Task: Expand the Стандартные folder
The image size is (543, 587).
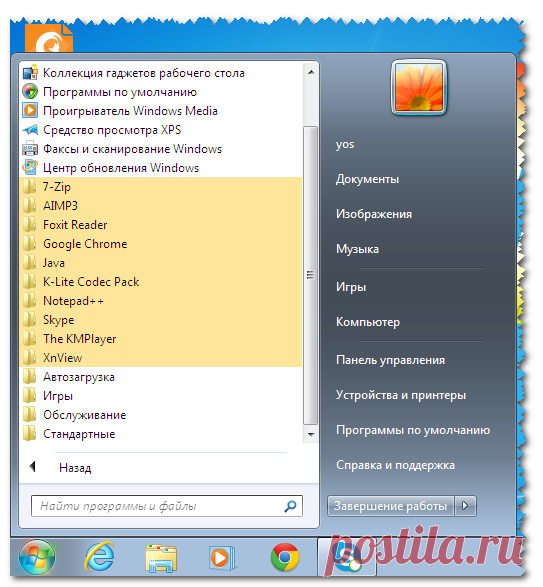Action: (160, 434)
